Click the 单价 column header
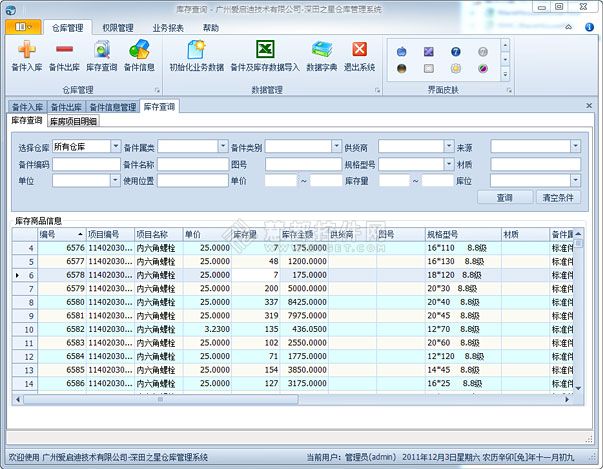Viewport: 603px width, 469px height. (207, 234)
